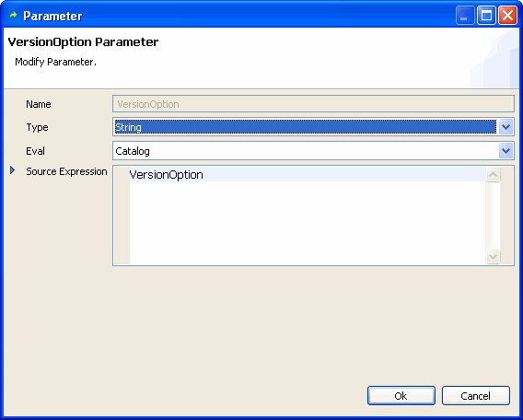523x420 pixels.
Task: Click the VersionOption text in Source Expression editor
Action: point(166,175)
